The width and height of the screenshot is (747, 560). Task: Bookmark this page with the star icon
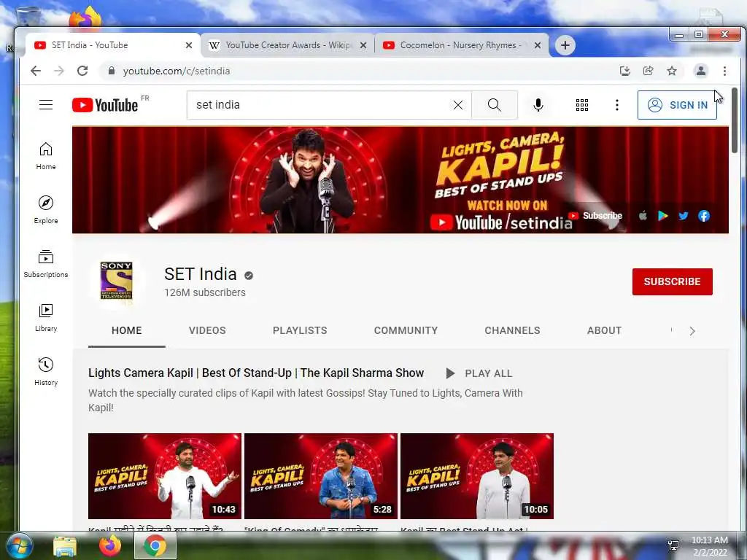pyautogui.click(x=672, y=71)
